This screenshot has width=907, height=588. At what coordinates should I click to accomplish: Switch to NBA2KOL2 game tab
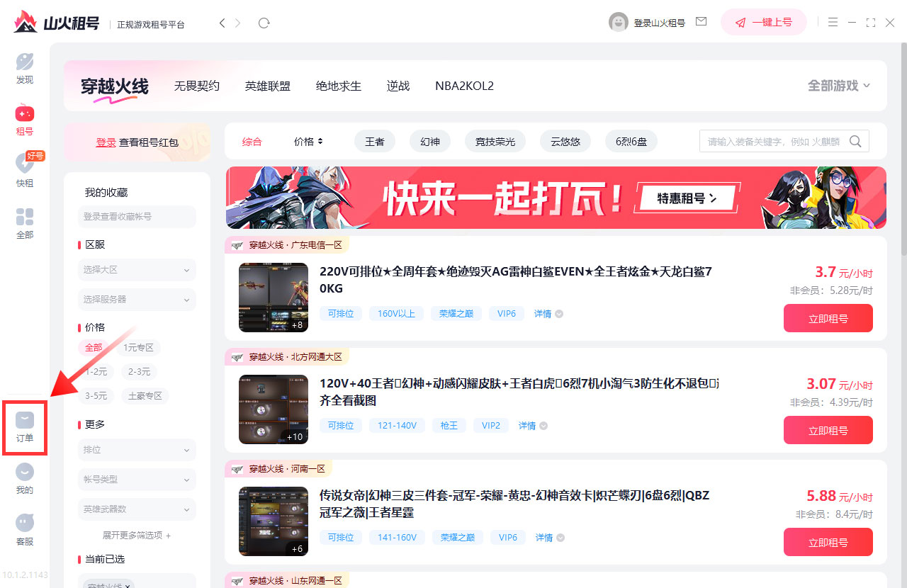click(464, 86)
